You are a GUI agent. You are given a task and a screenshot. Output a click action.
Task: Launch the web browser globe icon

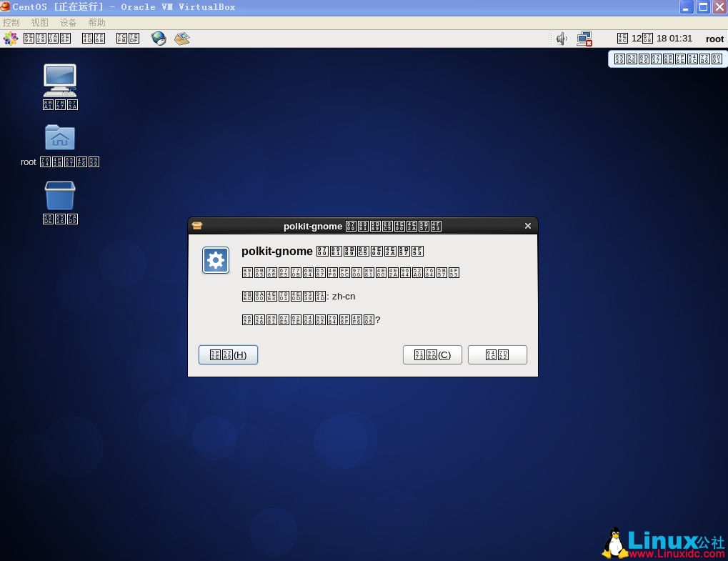(159, 39)
